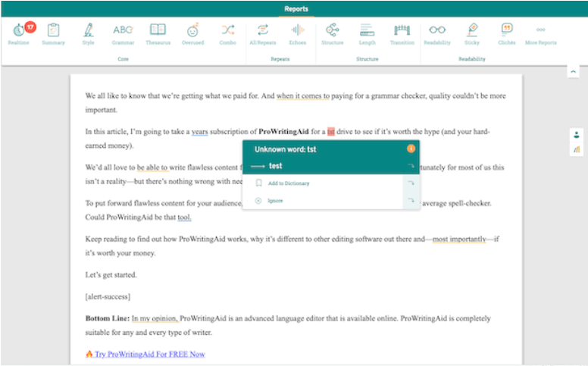This screenshot has width=588, height=366.
Task: Click underlined phrase 'when it comes to'
Action: tap(303, 96)
